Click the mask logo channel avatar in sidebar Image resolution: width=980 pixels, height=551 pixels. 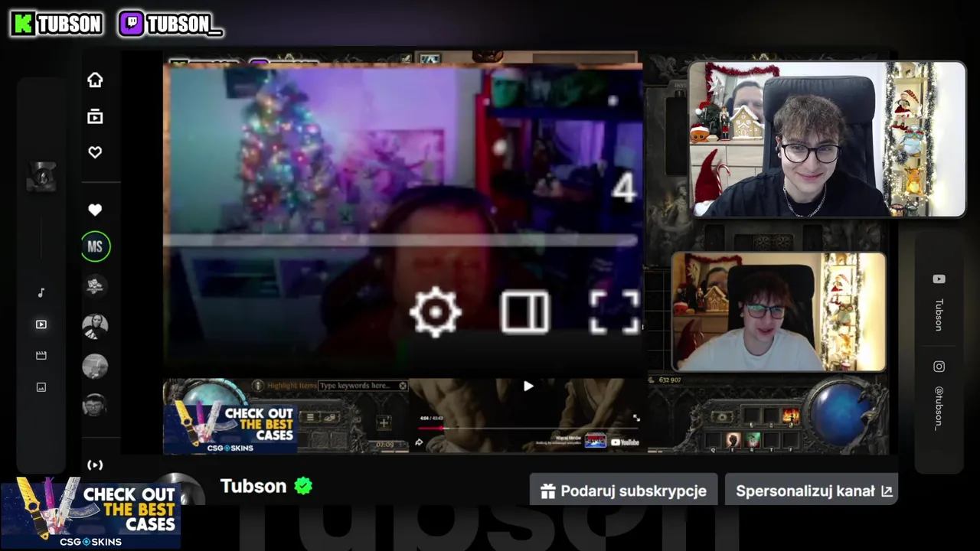(x=96, y=286)
